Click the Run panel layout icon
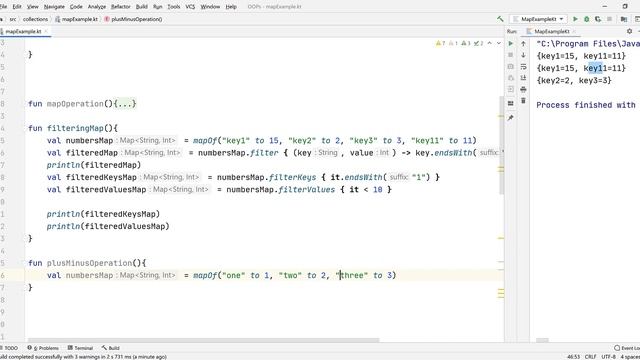The image size is (640, 360). 511,103
